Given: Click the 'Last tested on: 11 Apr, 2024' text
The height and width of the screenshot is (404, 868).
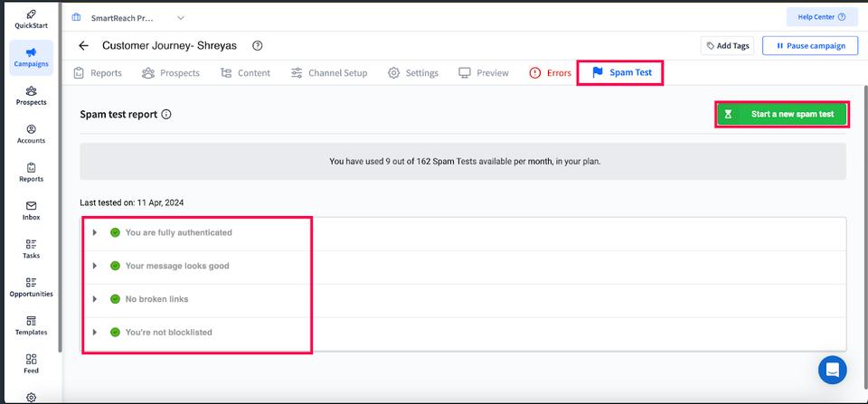Looking at the screenshot, I should pyautogui.click(x=132, y=203).
